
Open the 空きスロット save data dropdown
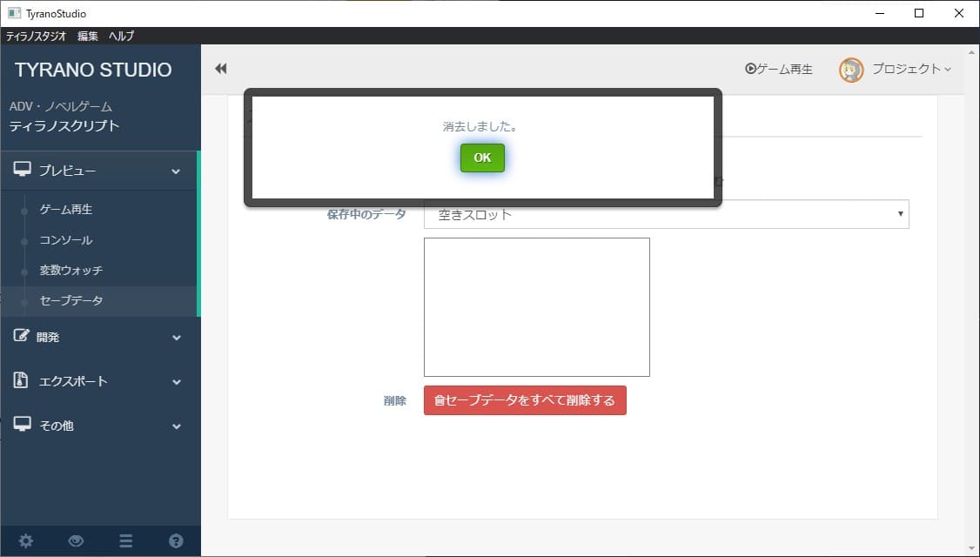coord(666,214)
